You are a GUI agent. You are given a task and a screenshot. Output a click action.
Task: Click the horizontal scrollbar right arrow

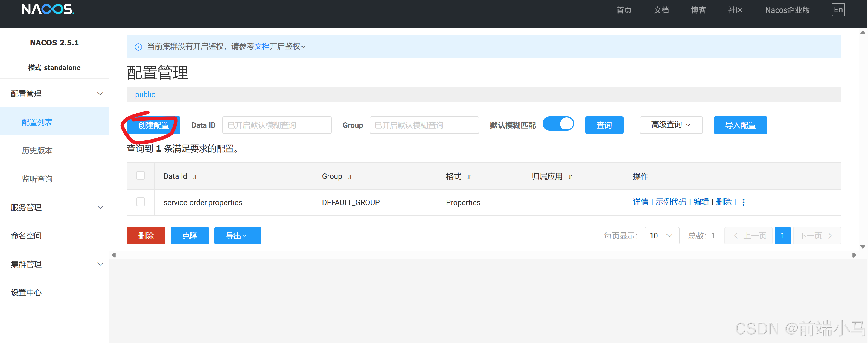click(854, 255)
